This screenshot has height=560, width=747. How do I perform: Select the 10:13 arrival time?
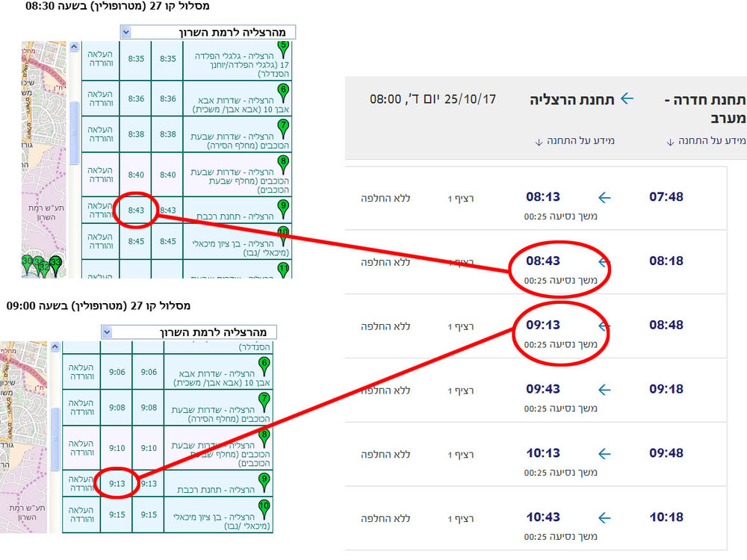click(543, 453)
